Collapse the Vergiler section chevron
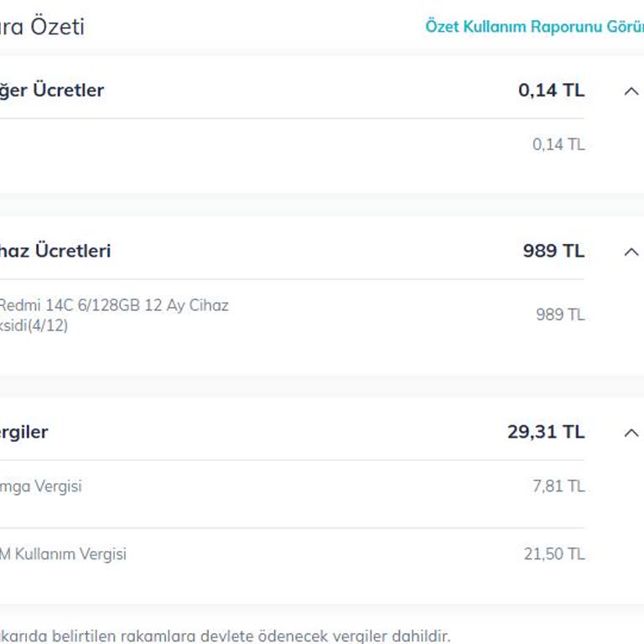 tap(631, 433)
